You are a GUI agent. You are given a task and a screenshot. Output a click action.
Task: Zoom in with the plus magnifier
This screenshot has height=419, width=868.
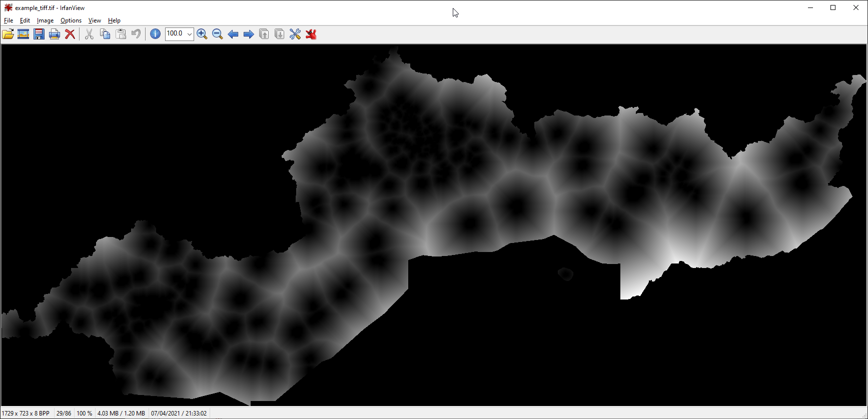click(202, 34)
